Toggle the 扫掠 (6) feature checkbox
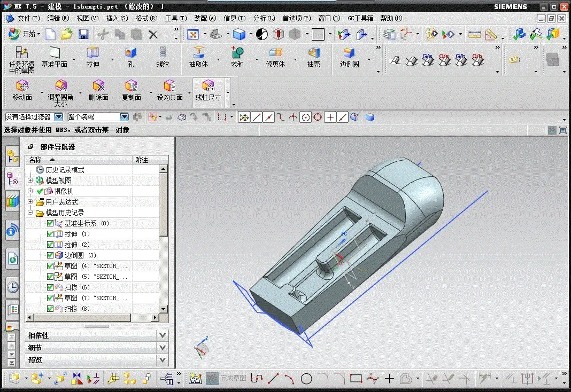Viewport: 571px width, 392px height. tap(50, 287)
